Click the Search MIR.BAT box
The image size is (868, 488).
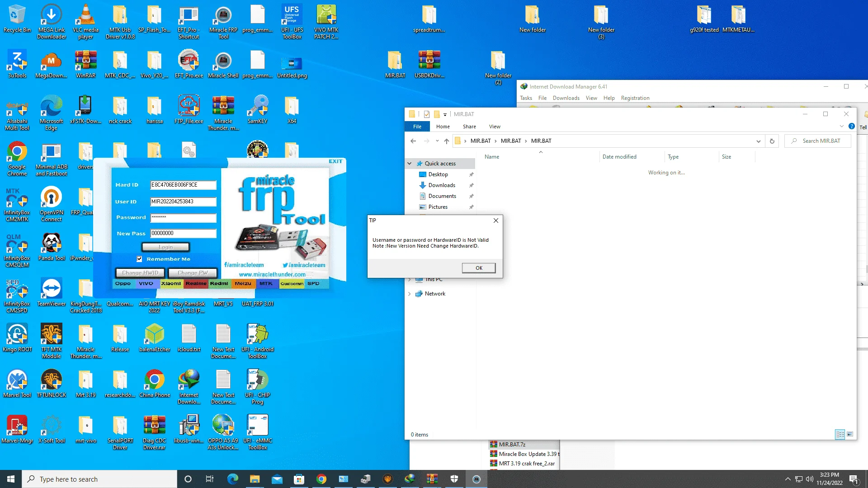click(x=818, y=141)
